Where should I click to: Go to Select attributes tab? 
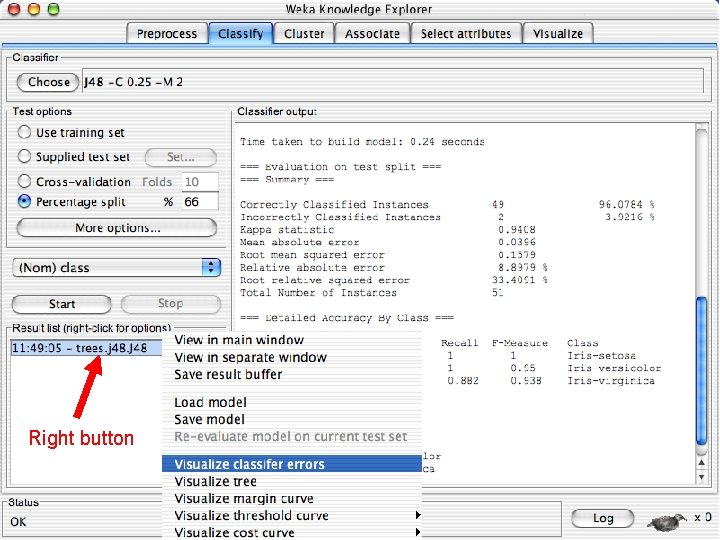[466, 34]
